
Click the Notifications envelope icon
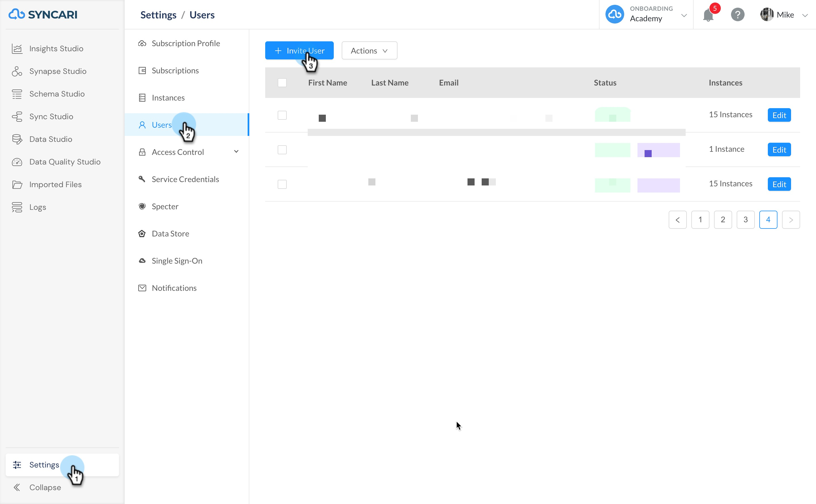point(142,288)
